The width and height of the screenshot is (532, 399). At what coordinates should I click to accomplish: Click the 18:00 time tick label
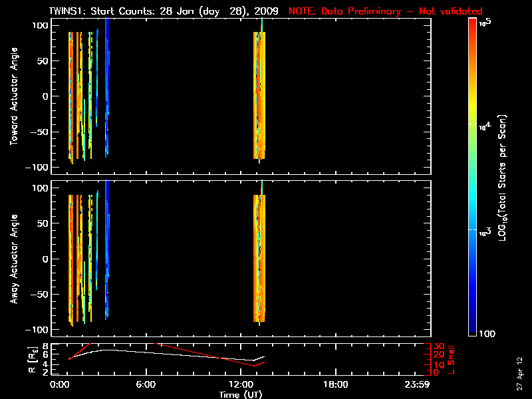click(x=334, y=384)
